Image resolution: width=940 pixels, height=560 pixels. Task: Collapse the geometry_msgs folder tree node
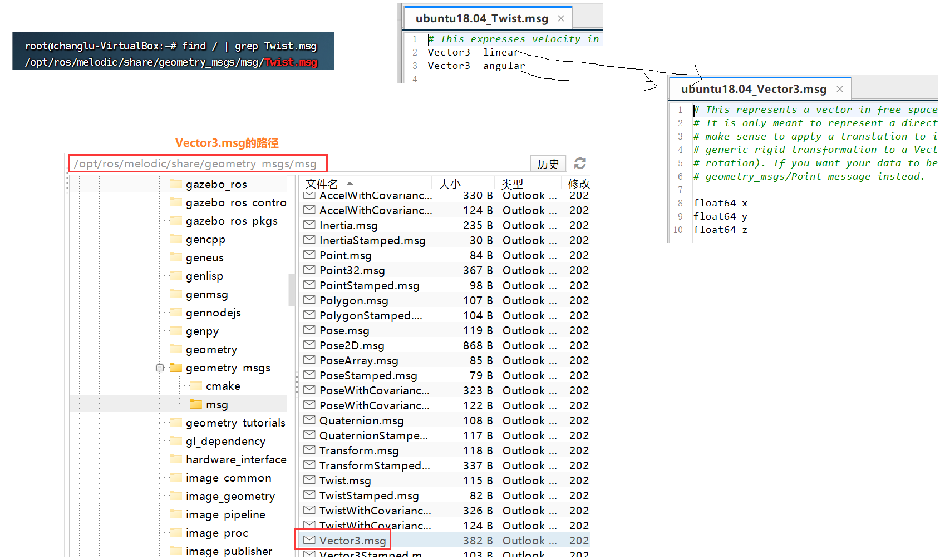tap(160, 368)
